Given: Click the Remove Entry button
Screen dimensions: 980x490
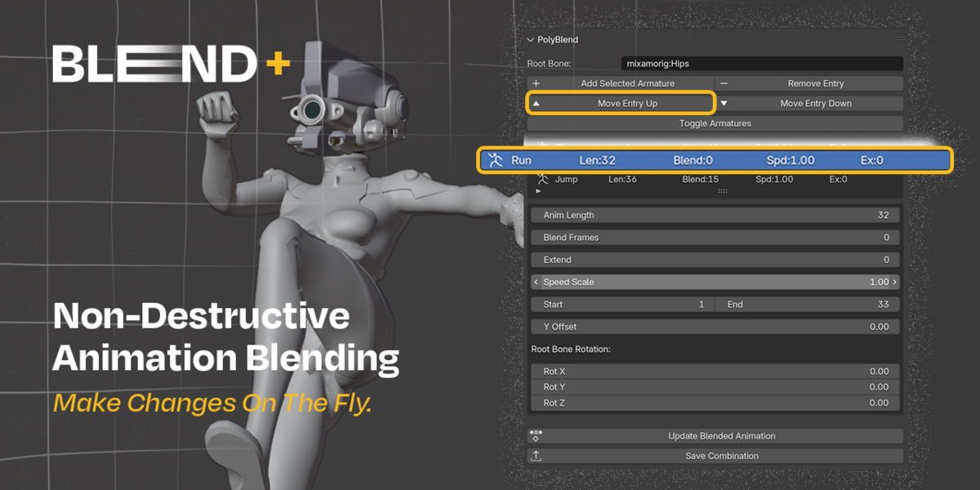Looking at the screenshot, I should point(809,83).
